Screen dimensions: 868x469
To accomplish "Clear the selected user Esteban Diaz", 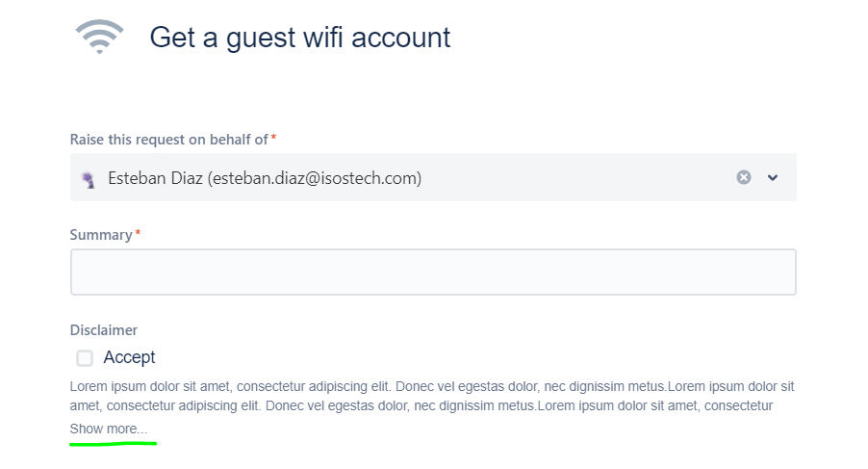I will [744, 177].
